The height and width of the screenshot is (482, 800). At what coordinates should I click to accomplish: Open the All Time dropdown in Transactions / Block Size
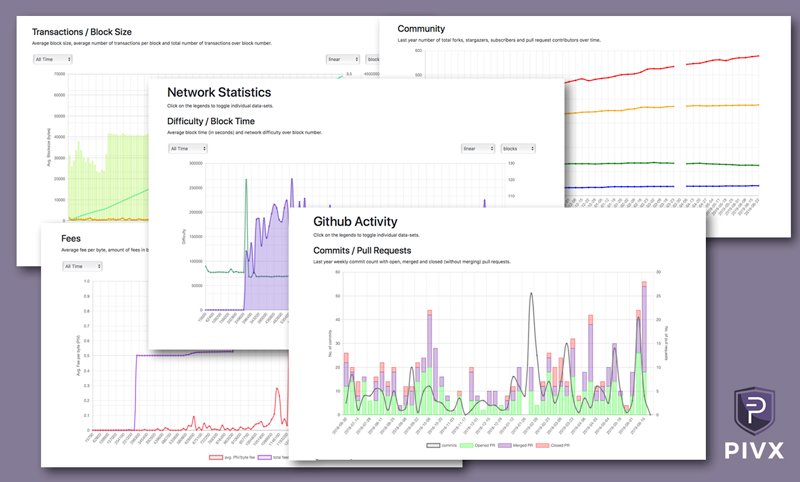click(53, 59)
